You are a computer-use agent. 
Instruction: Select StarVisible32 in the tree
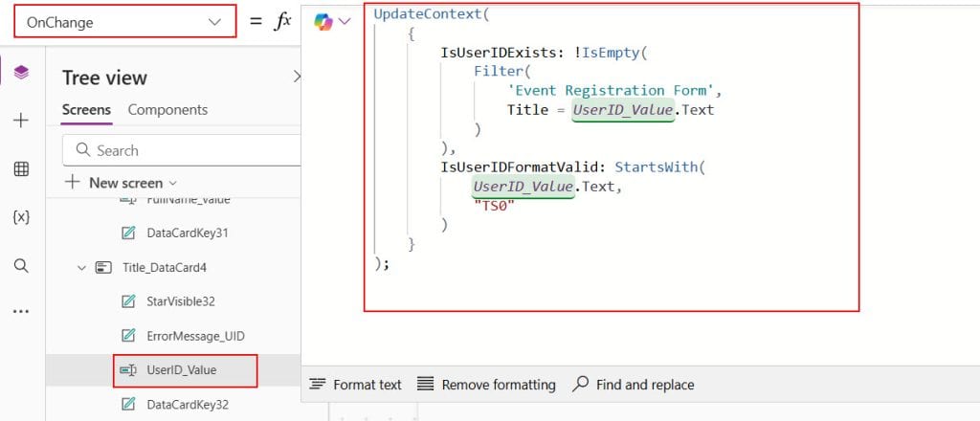click(181, 301)
